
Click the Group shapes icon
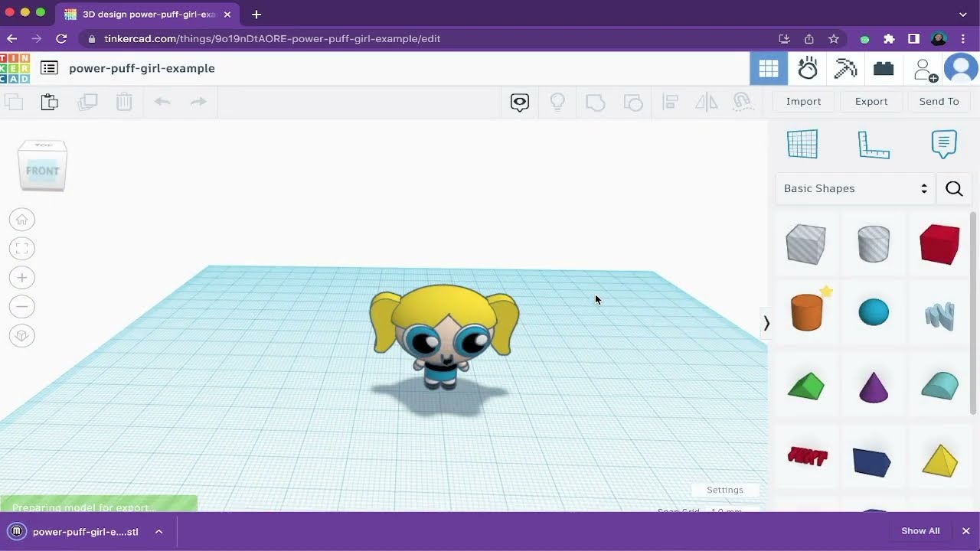(x=595, y=102)
